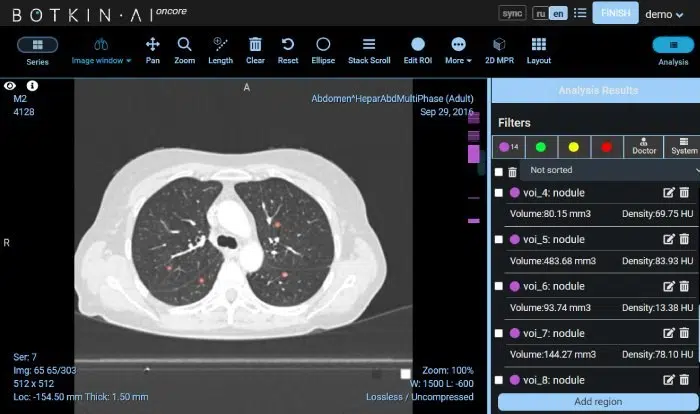Filter by purple marker with count 14
The height and width of the screenshot is (414, 700).
[509, 147]
